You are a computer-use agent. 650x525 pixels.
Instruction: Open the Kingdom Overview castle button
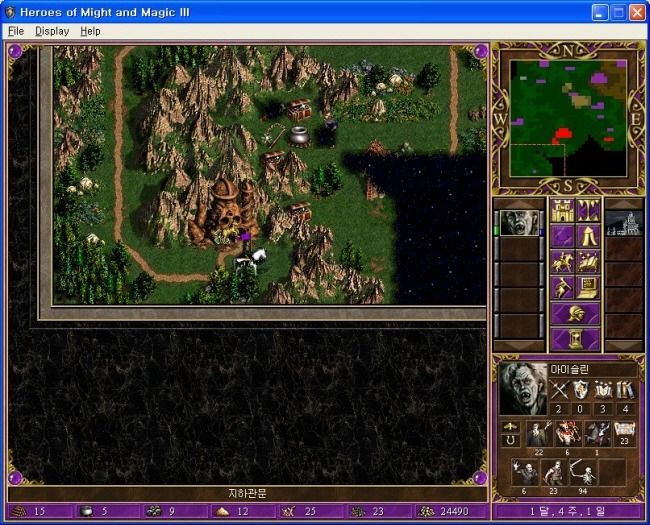(x=562, y=210)
